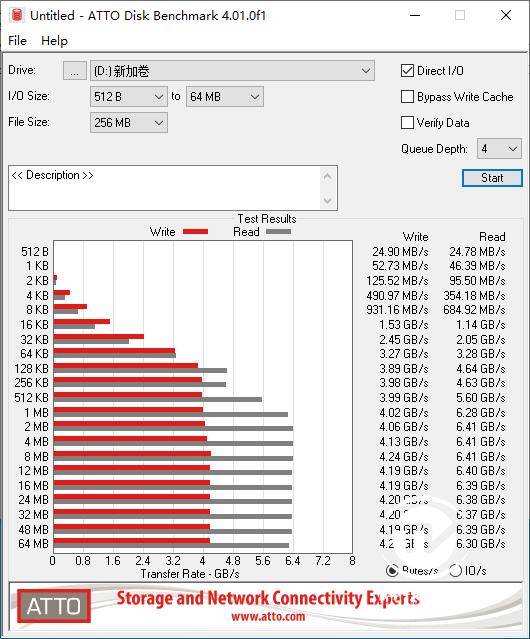Open the Queue Depth dropdown
The width and height of the screenshot is (530, 639).
click(499, 149)
